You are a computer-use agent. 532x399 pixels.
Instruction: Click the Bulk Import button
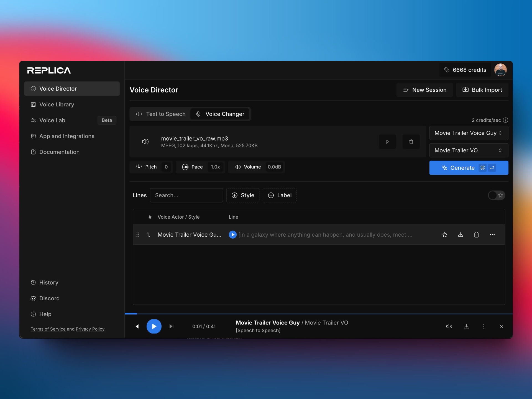tap(482, 90)
